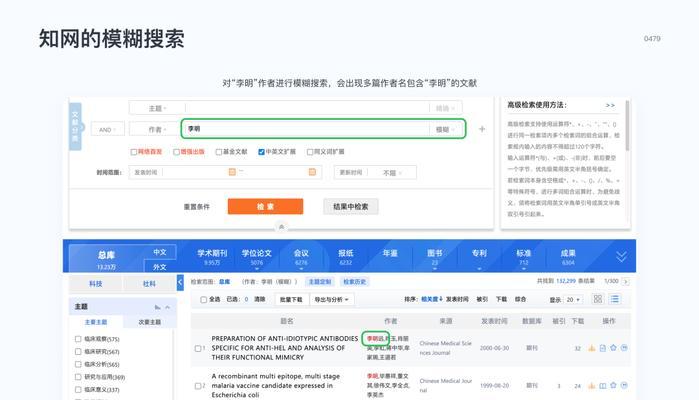Open the 导出与分析 dropdown
699x400 pixels.
332,300
